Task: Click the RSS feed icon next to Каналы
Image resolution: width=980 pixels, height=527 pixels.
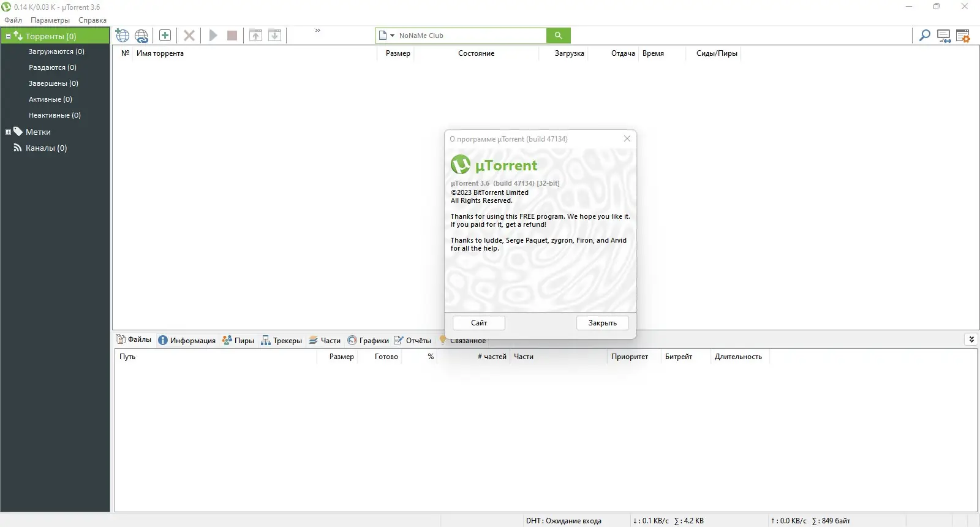Action: tap(18, 148)
